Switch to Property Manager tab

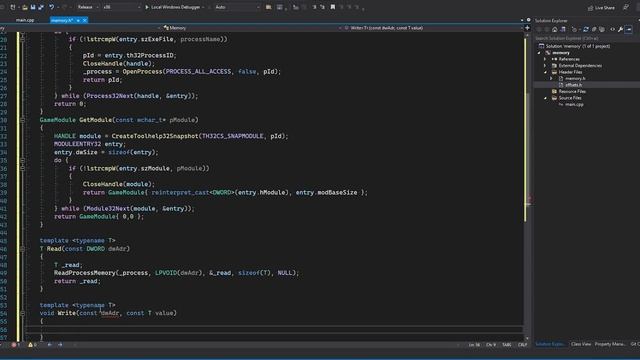click(x=610, y=344)
